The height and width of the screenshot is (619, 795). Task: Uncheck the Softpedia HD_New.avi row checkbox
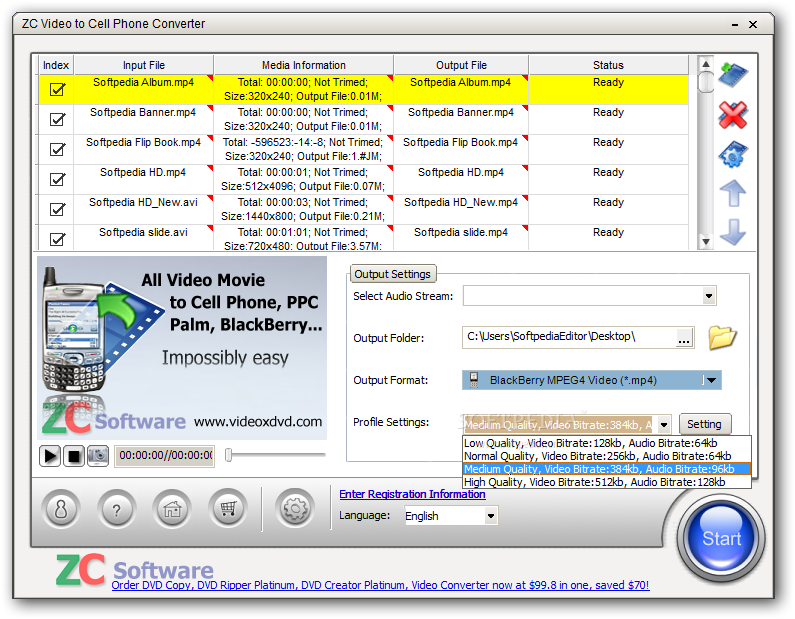pyautogui.click(x=57, y=209)
